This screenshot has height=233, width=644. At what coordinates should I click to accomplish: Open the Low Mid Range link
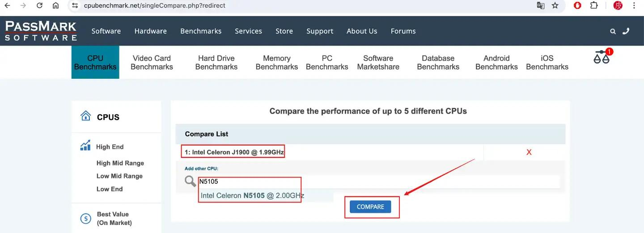(119, 176)
